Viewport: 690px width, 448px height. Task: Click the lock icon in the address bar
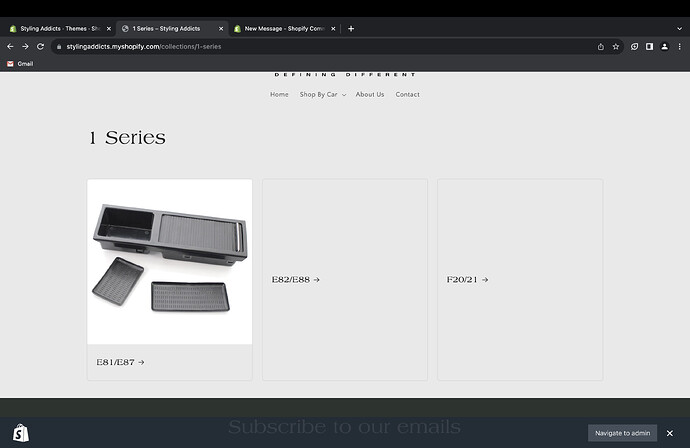pos(59,47)
